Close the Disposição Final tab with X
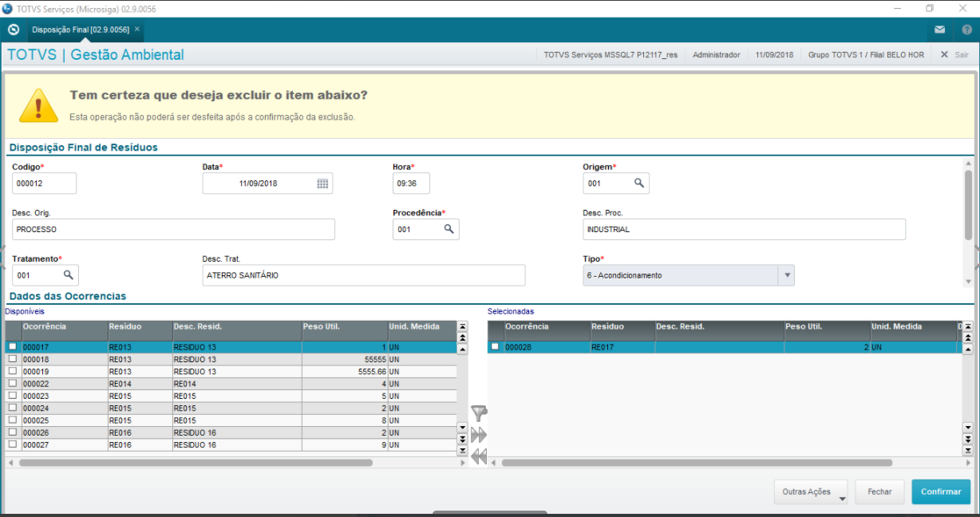This screenshot has width=980, height=517. pos(137,29)
